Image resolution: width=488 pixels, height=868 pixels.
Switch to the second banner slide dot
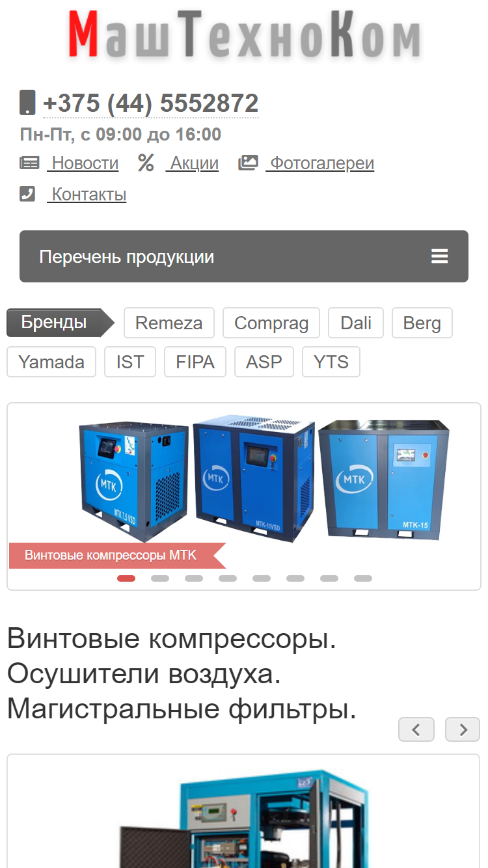(x=160, y=578)
